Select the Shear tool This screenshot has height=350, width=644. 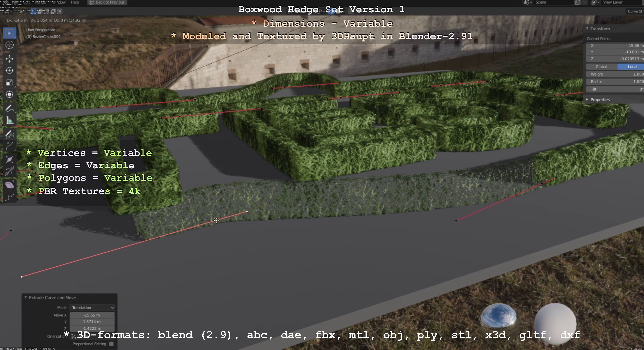coord(10,185)
